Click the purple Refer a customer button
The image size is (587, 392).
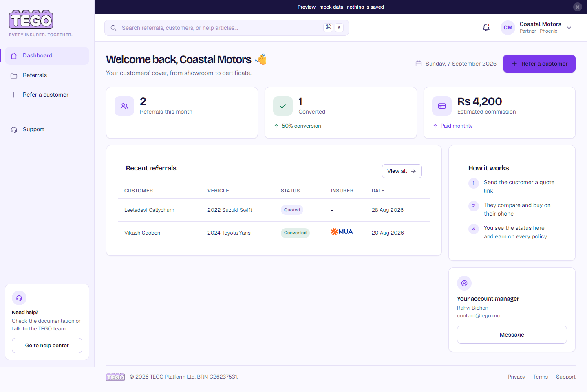point(539,64)
